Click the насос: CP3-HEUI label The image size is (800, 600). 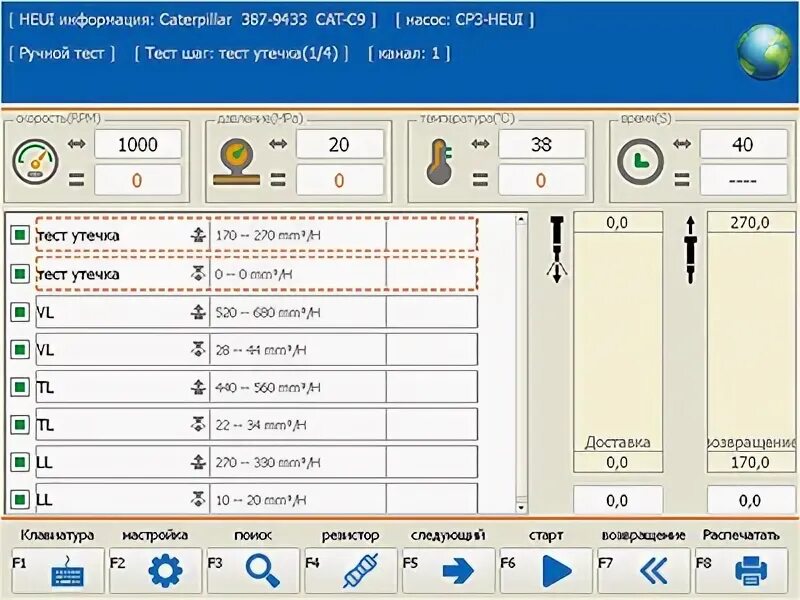[465, 20]
